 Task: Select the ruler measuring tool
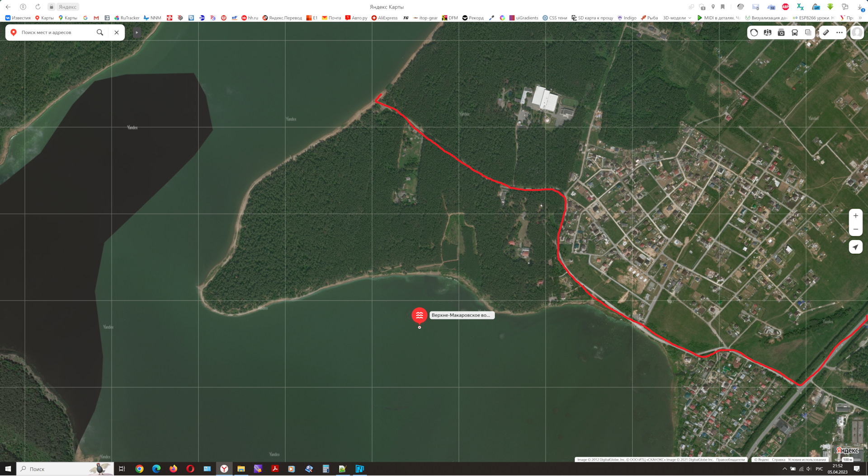826,33
